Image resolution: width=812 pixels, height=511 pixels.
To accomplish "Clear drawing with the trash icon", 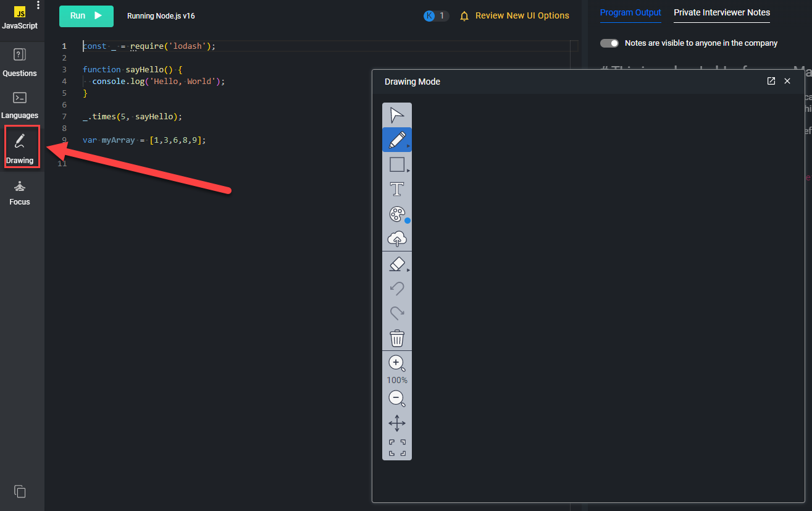I will click(397, 338).
